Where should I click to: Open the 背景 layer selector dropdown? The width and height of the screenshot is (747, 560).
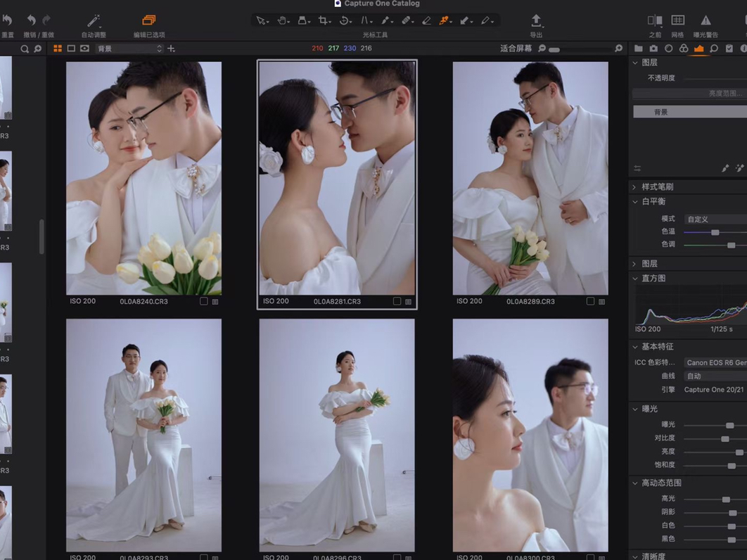(129, 49)
